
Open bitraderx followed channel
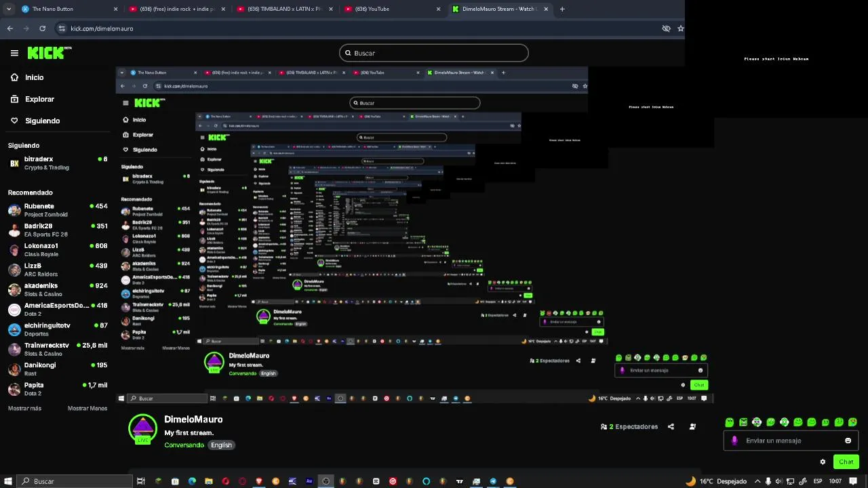point(58,163)
